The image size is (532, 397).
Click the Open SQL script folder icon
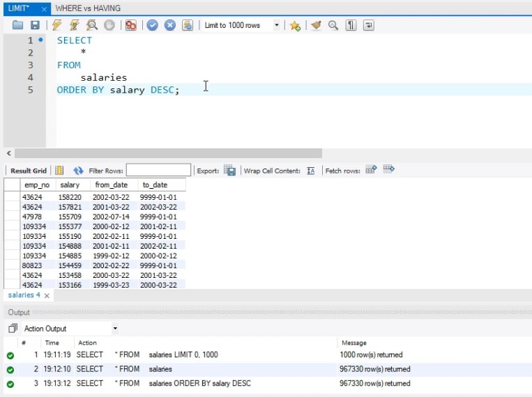18,25
